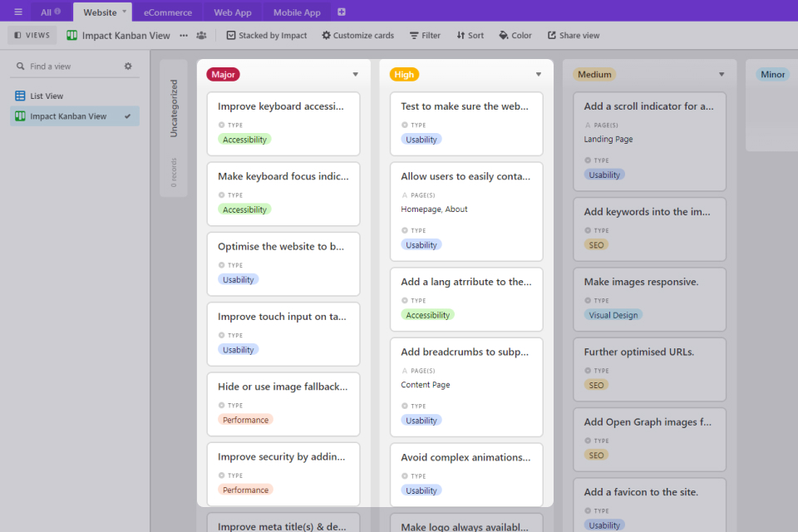This screenshot has height=532, width=798.
Task: Open the Add a lang atrribute card
Action: coord(466,299)
